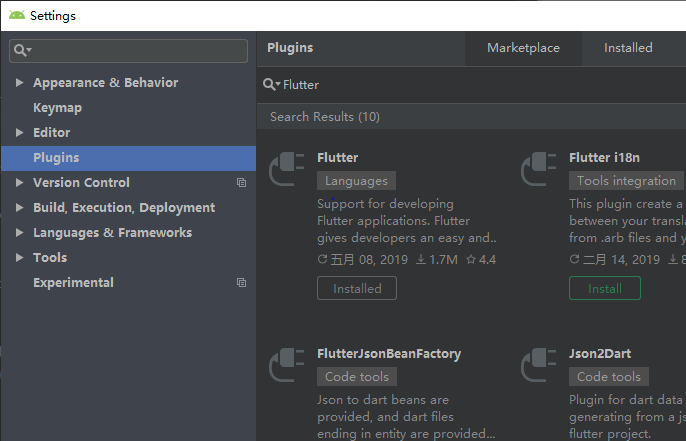The image size is (686, 441).
Task: Click the Plugins panel heading
Action: [290, 48]
